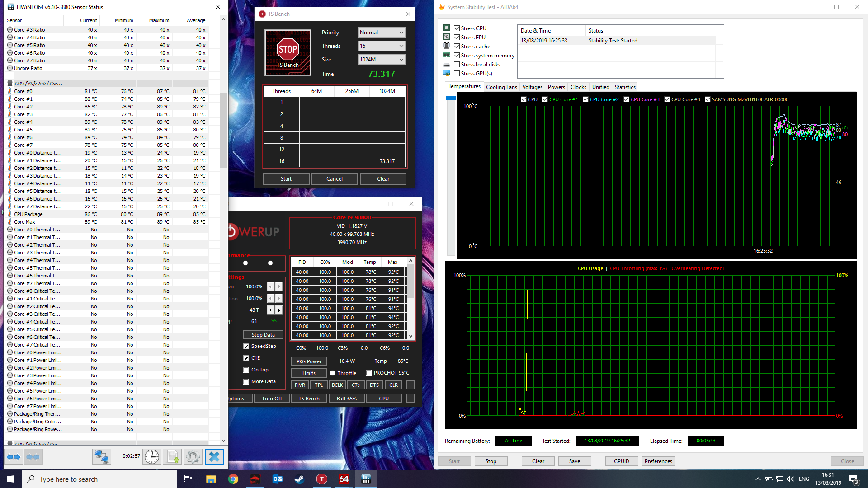
Task: Open HWiNFO network remote sensor icon
Action: (x=102, y=457)
